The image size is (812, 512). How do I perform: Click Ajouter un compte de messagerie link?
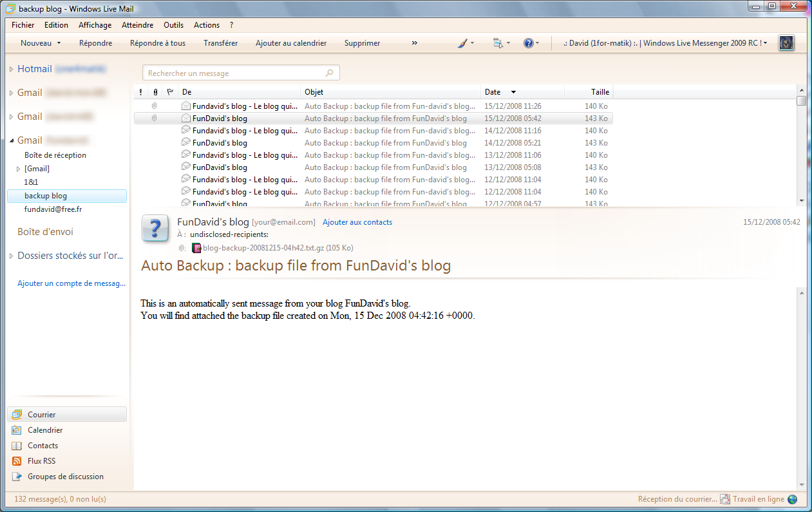(x=71, y=283)
